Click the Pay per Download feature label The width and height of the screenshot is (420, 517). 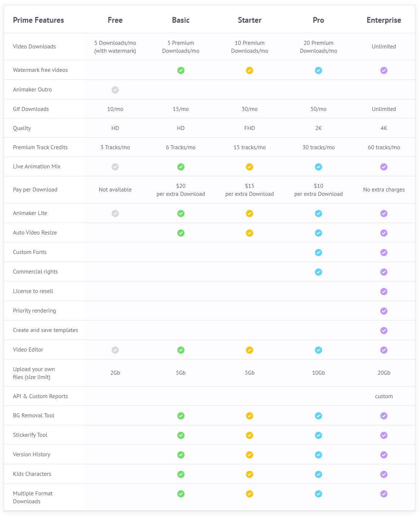35,190
